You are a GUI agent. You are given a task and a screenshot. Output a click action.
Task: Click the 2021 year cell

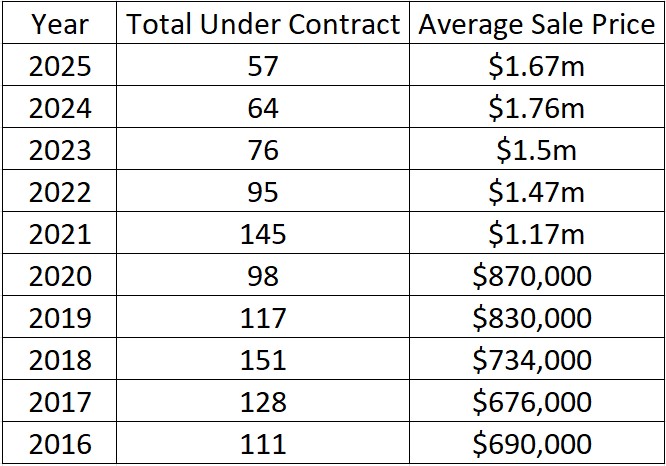(x=60, y=234)
